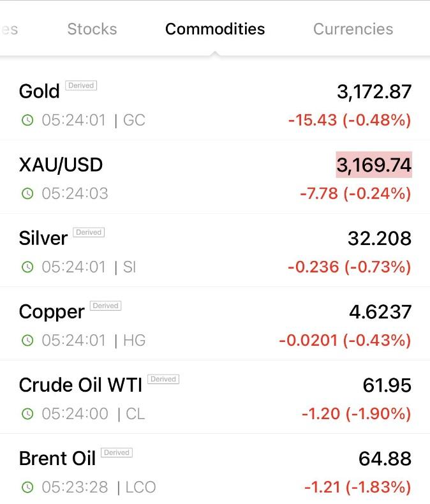Click the Derived badge beside Crude Oil WTI
This screenshot has height=504, width=430.
point(163,379)
